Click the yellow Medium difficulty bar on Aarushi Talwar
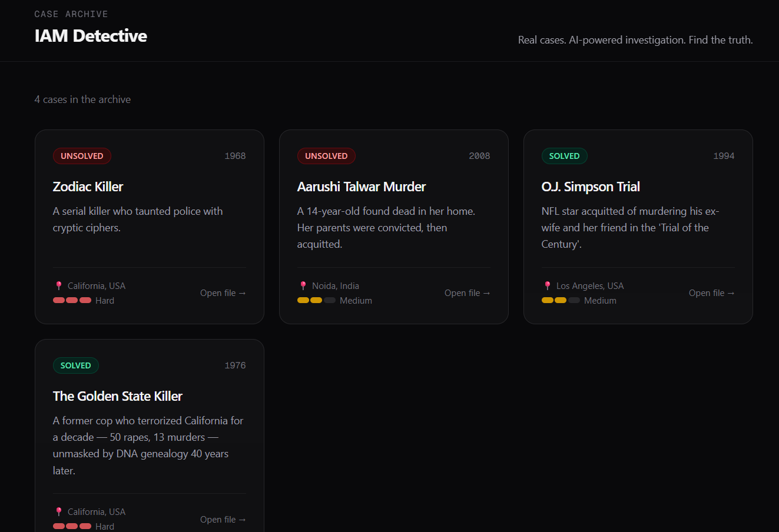The height and width of the screenshot is (532, 779). point(316,300)
